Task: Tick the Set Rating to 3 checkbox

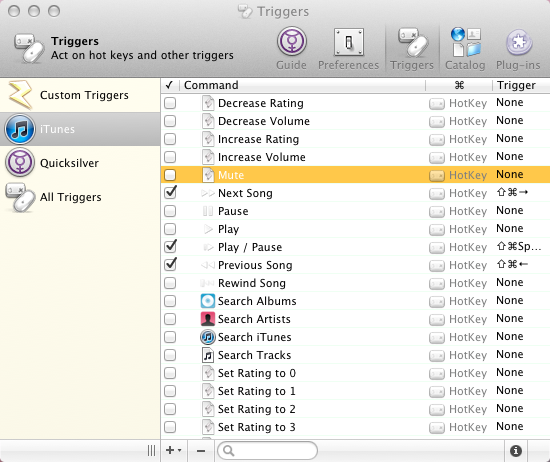Action: click(x=170, y=427)
